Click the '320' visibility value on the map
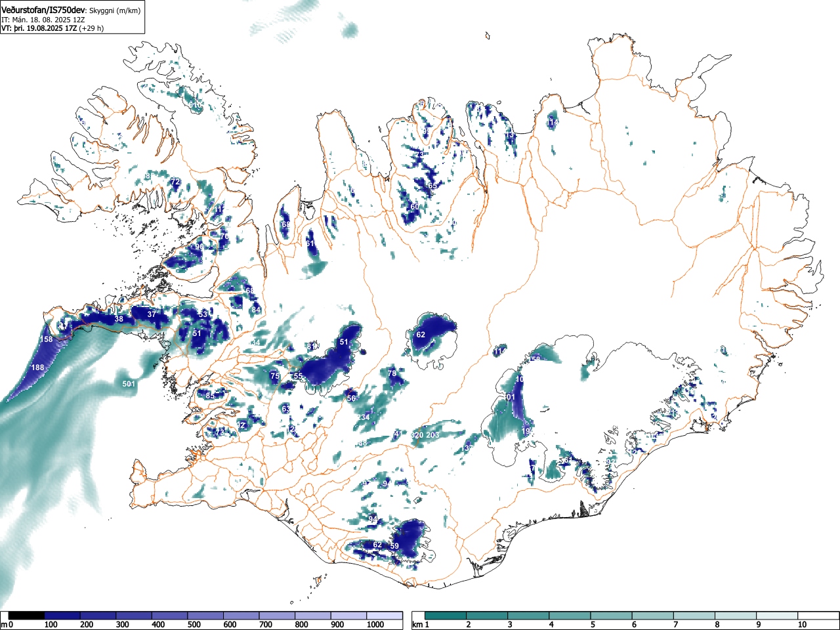Image resolution: width=840 pixels, height=630 pixels. [x=417, y=435]
